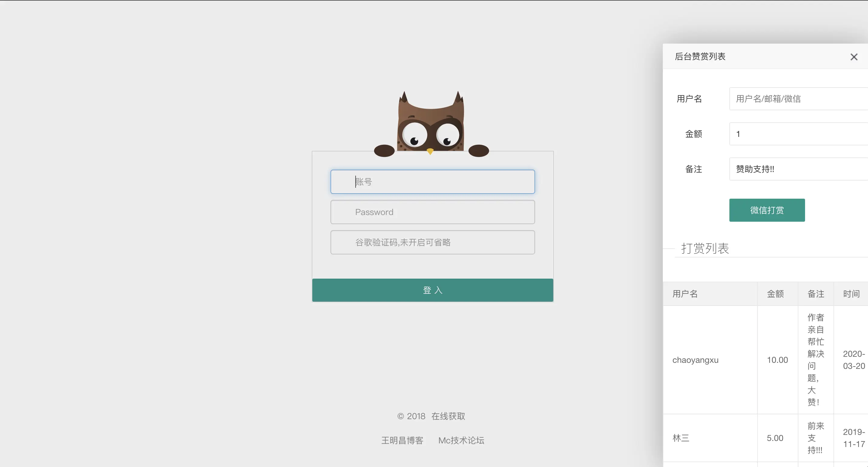Click the 金额 table column header
Screen dimensions: 868x467
(x=775, y=294)
